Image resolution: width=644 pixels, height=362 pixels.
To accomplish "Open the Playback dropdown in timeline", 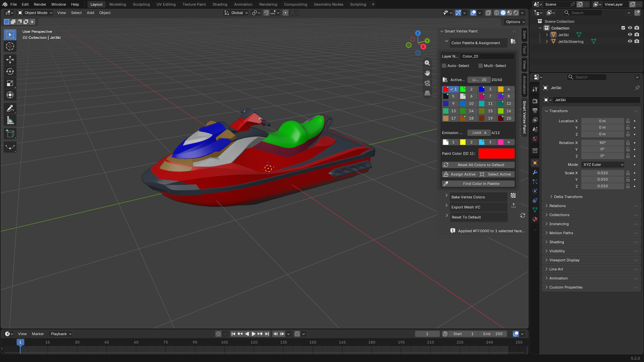I will [x=61, y=334].
